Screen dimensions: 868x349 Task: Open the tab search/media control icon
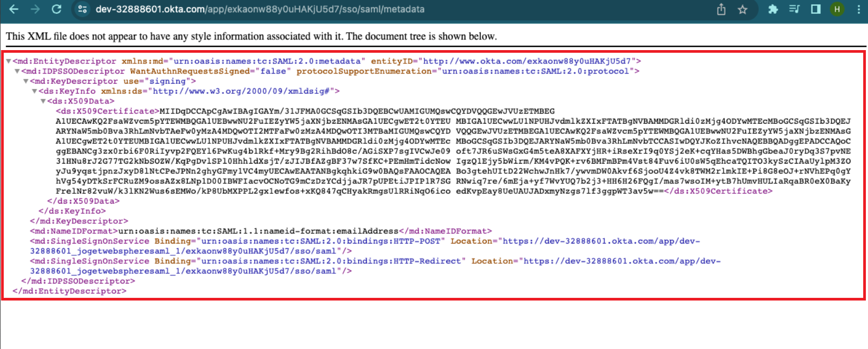coord(794,9)
